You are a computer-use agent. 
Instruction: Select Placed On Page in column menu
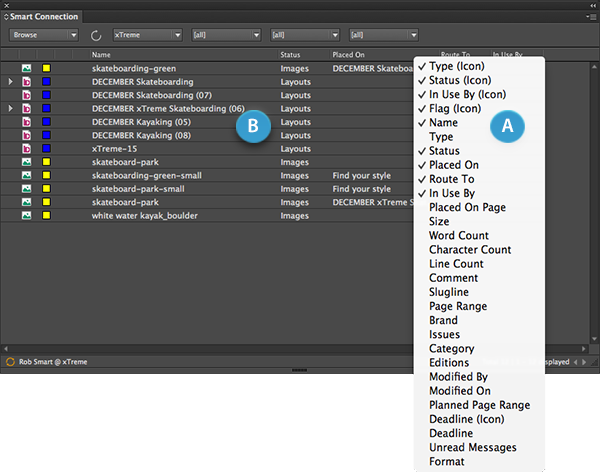point(479,207)
